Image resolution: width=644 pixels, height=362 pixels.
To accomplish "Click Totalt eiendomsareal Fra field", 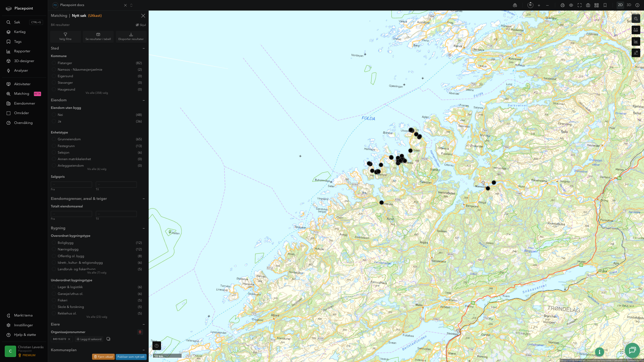I will coord(71,214).
